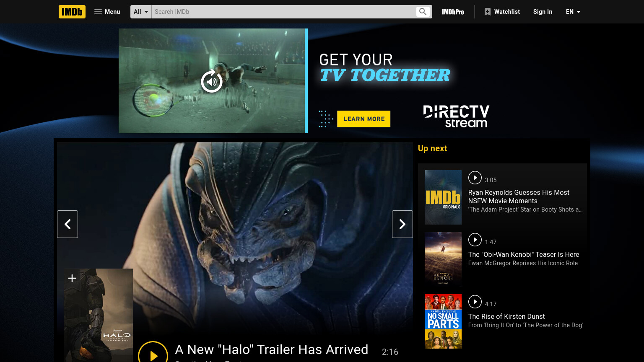644x362 pixels.
Task: Play the Obi-Wan Kenobi teaser
Action: [475, 240]
